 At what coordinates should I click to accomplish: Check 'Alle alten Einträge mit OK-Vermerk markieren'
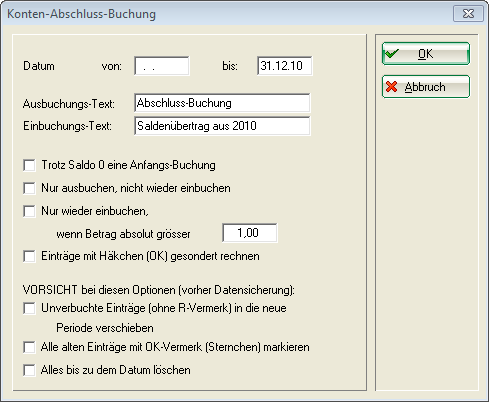pyautogui.click(x=29, y=347)
